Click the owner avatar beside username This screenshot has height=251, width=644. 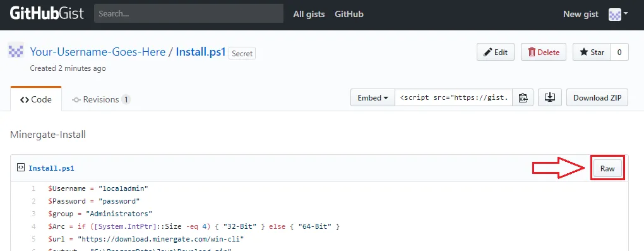pos(16,51)
